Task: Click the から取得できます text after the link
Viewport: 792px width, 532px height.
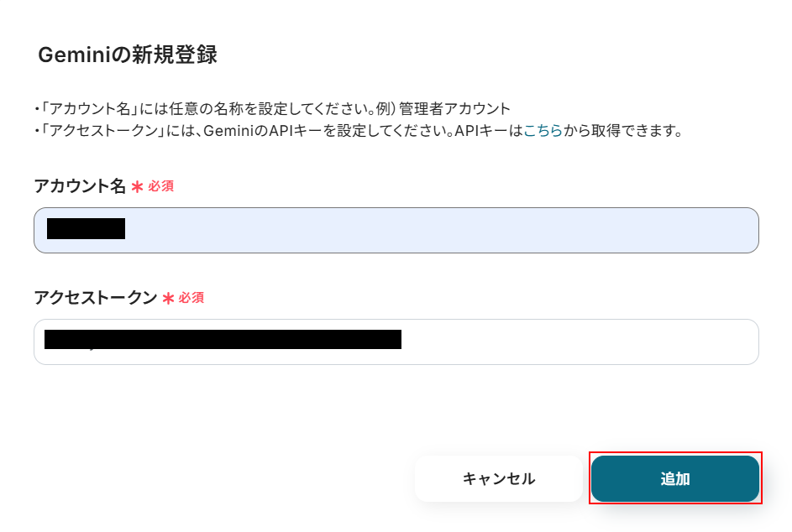Action: (622, 132)
